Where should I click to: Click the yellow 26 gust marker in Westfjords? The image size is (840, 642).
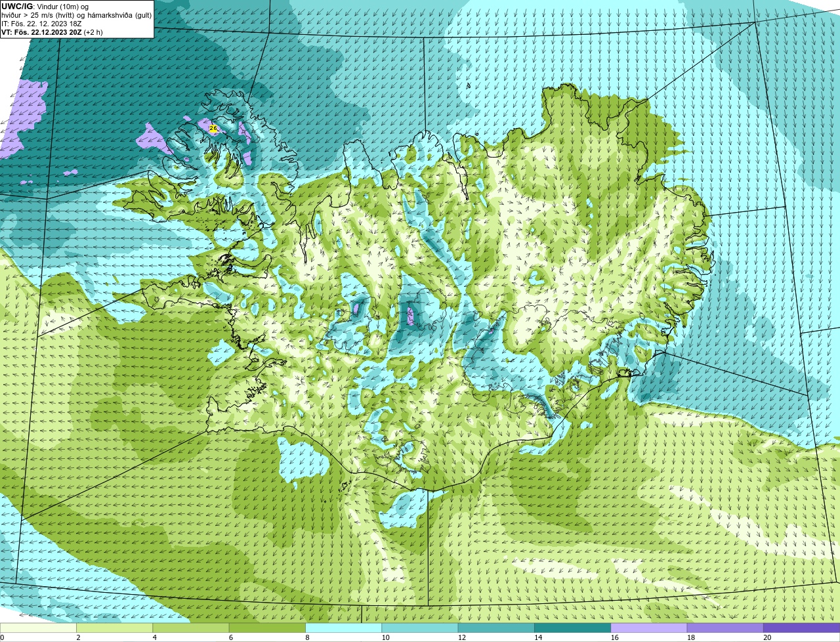[x=213, y=129]
